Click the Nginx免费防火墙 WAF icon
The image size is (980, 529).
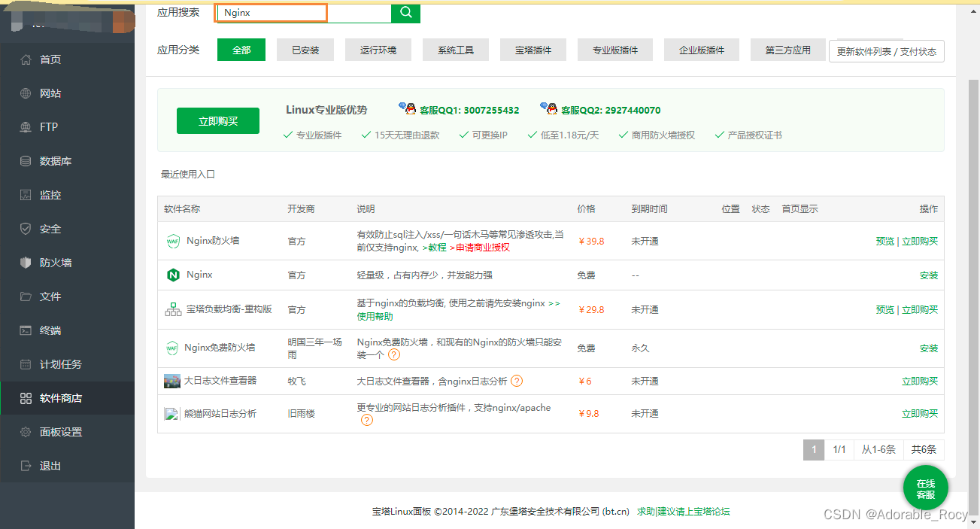[172, 348]
